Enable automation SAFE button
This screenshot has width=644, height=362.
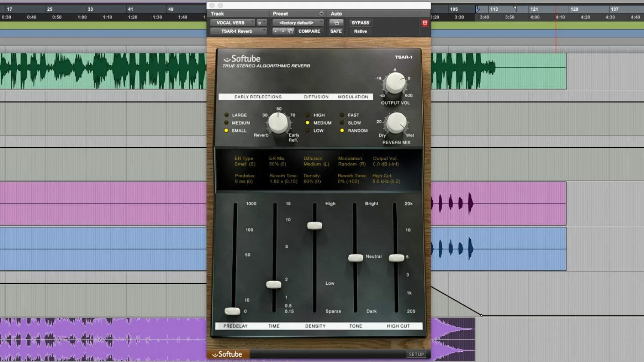(x=336, y=31)
